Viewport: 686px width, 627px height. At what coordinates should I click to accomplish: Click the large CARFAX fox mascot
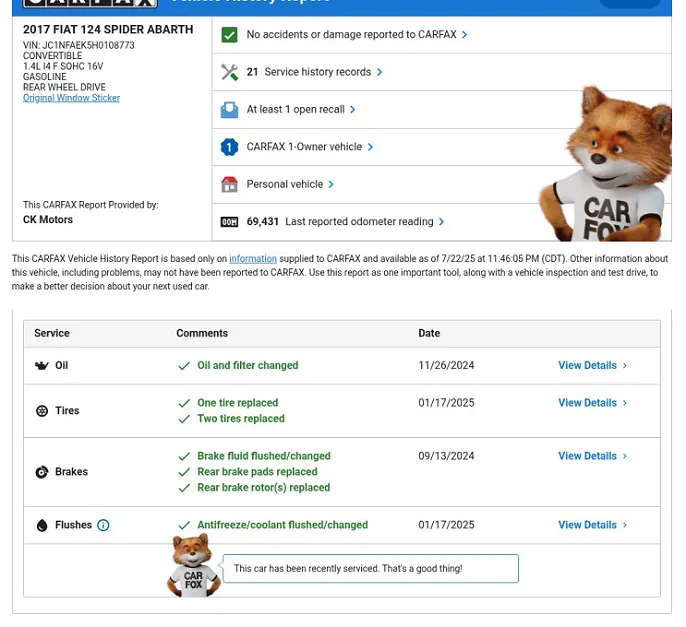click(606, 164)
